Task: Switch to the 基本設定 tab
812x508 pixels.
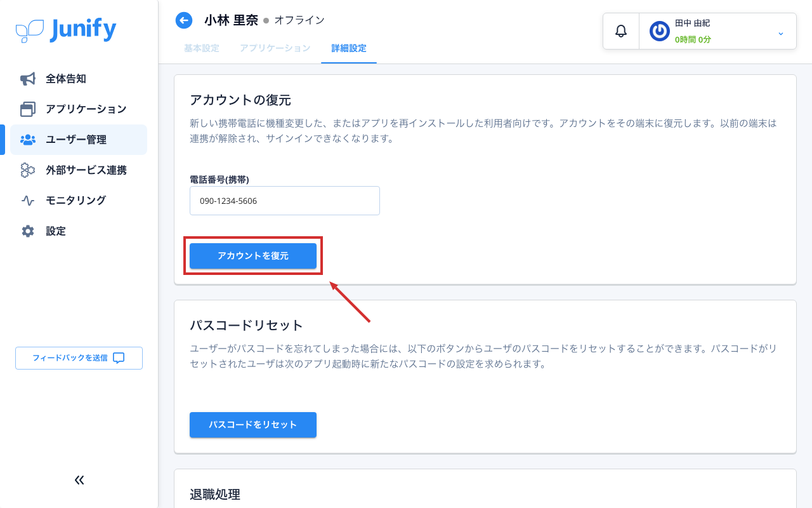Action: point(202,48)
